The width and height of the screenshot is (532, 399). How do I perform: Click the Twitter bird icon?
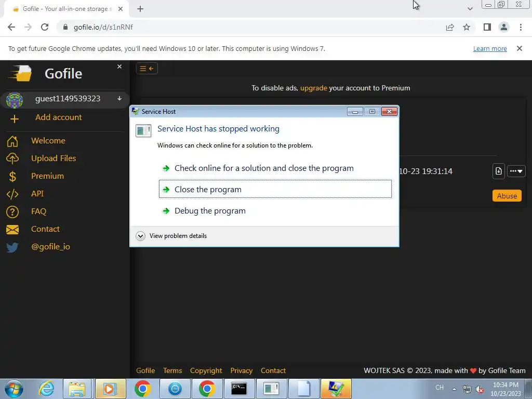coord(12,247)
